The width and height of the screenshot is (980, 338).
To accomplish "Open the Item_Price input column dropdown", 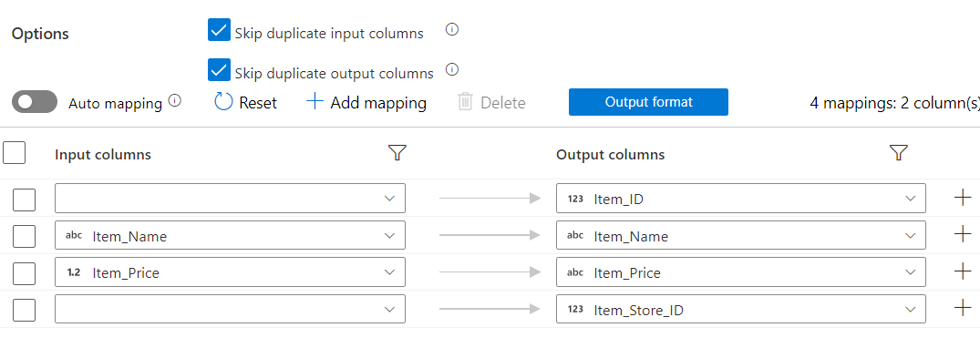I will pyautogui.click(x=230, y=272).
